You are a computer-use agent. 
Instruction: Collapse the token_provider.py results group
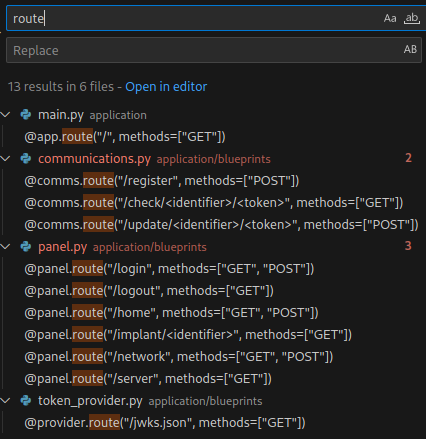5,401
